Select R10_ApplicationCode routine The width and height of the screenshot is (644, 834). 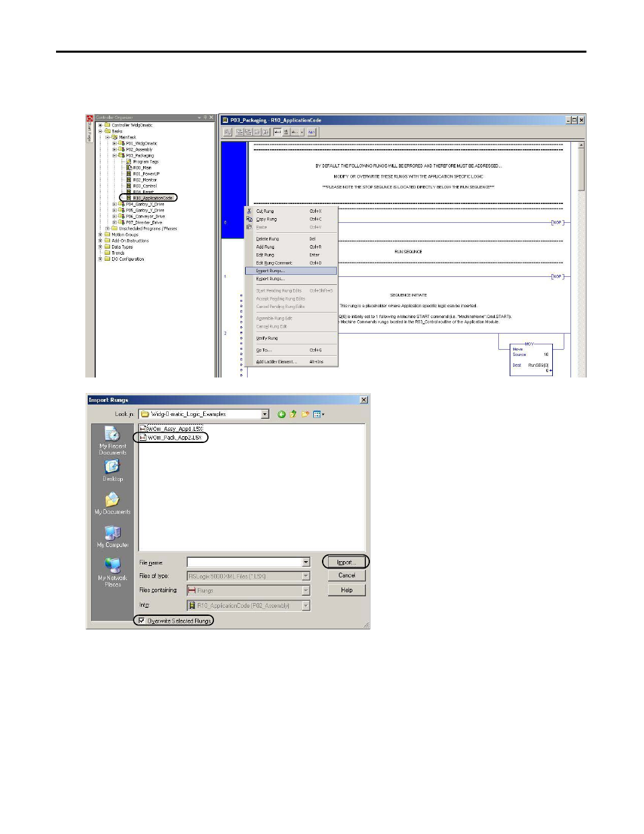[x=149, y=198]
